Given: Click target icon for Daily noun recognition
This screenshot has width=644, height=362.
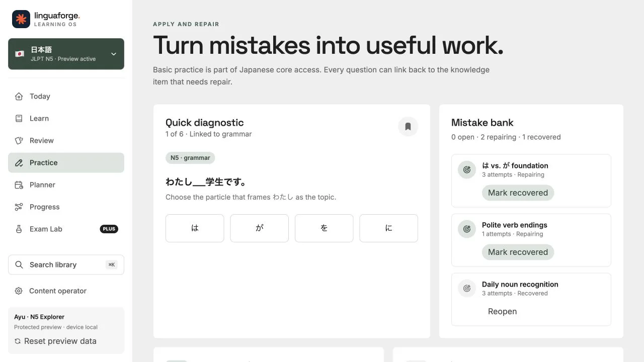Looking at the screenshot, I should tap(467, 289).
